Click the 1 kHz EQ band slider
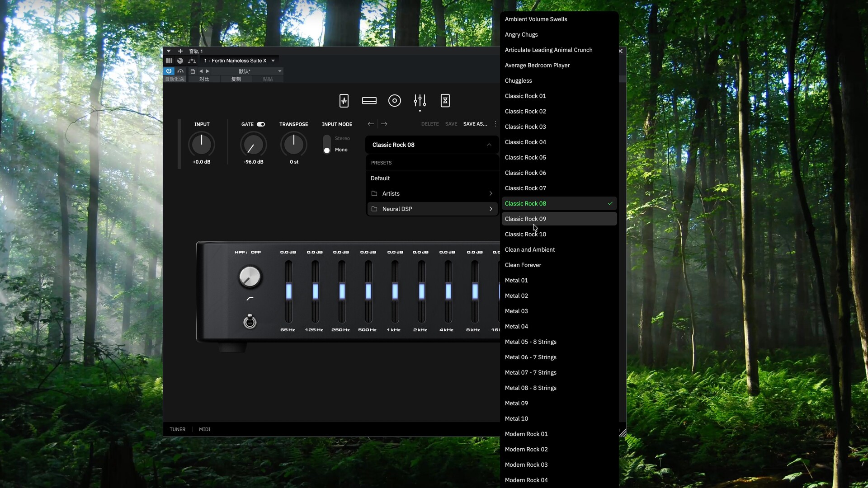Viewport: 868px width, 488px height. tap(395, 291)
